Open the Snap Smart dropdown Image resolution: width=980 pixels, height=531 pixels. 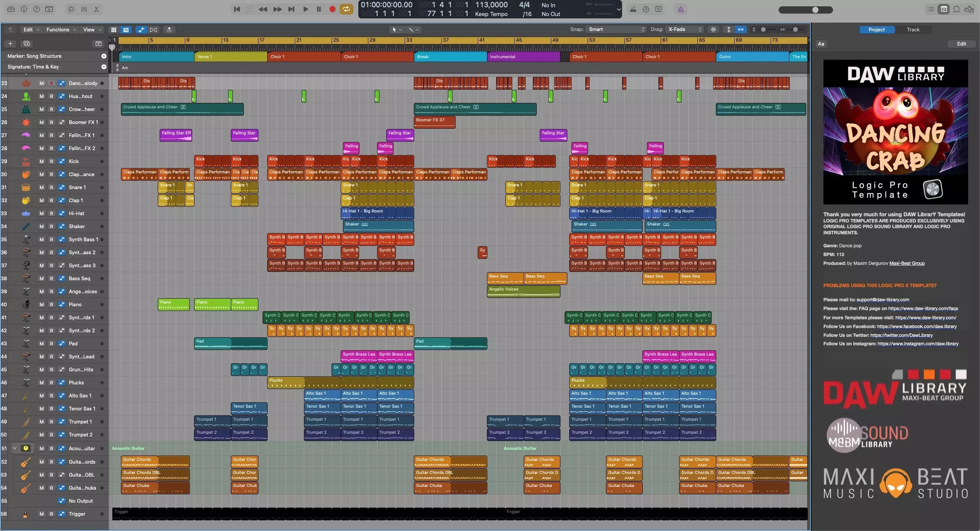tap(616, 29)
